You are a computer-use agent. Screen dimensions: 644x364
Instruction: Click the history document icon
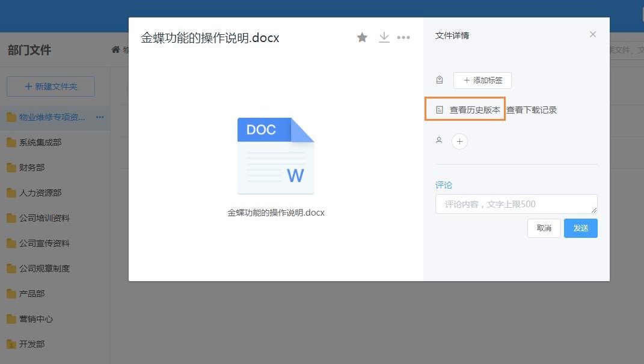pos(440,109)
